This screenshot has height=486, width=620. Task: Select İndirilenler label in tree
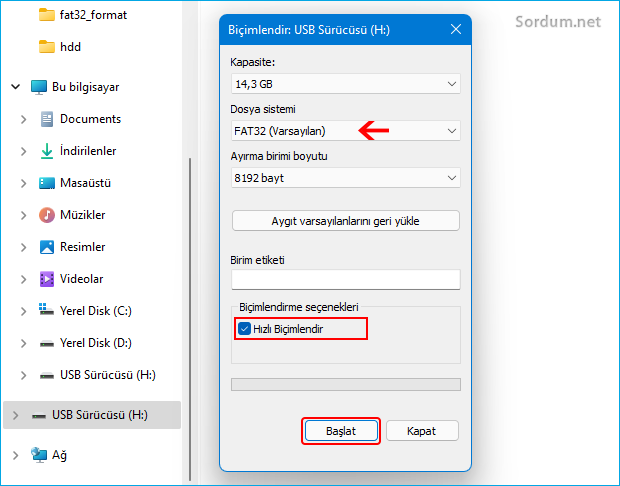[88, 151]
